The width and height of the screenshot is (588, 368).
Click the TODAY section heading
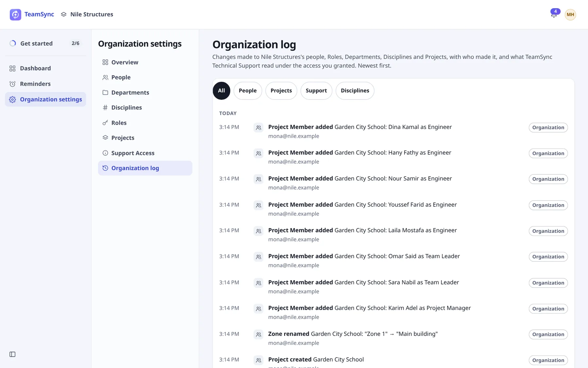coord(228,113)
